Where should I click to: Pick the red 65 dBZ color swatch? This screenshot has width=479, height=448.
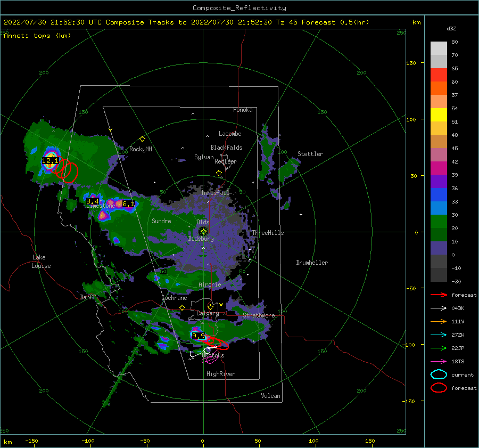click(x=439, y=75)
